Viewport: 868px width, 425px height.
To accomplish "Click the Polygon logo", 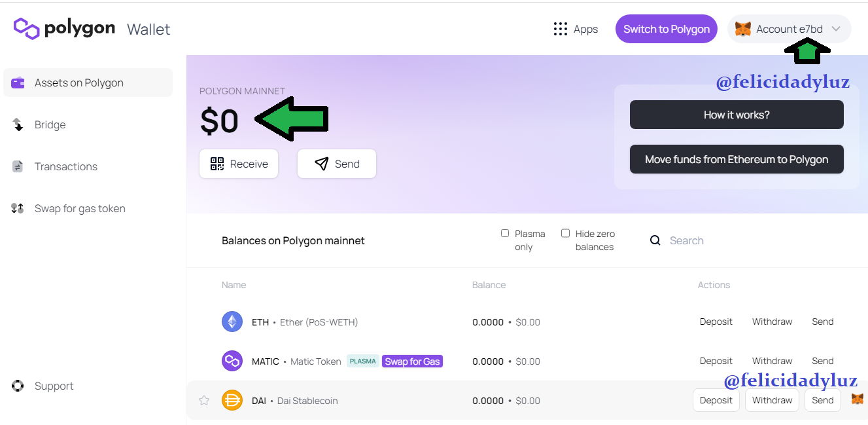I will pos(64,29).
